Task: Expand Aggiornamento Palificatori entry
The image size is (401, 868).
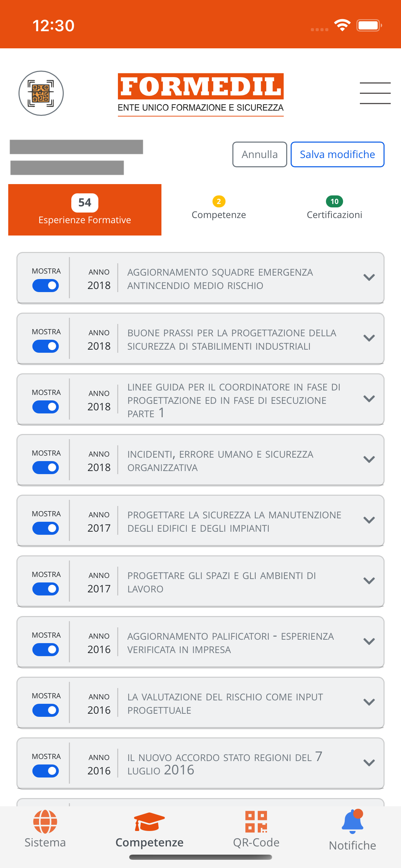Action: pos(369,642)
